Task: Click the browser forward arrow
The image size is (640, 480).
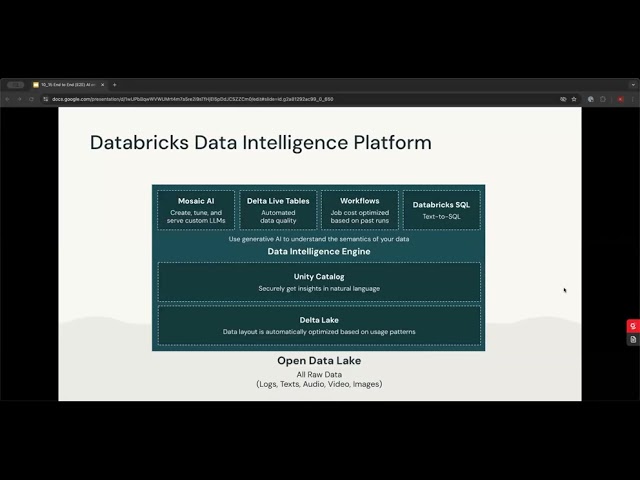Action: pyautogui.click(x=19, y=99)
